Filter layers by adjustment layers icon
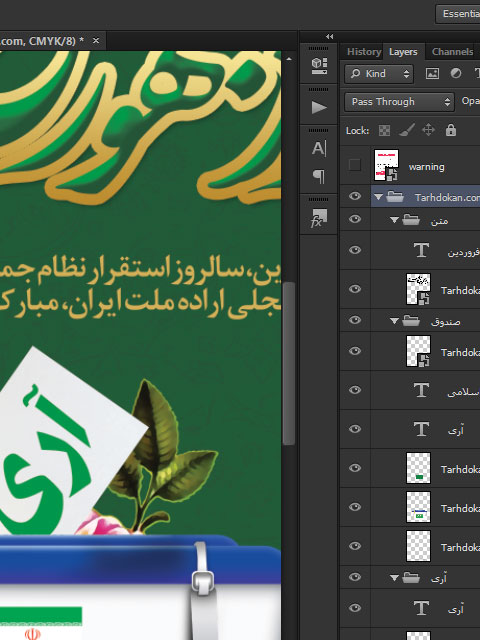The image size is (480, 640). [456, 73]
